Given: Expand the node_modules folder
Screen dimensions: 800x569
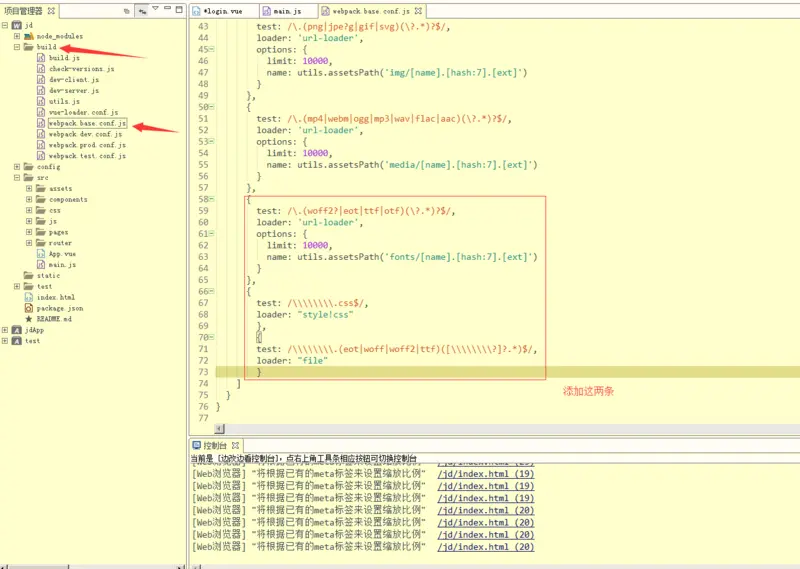Looking at the screenshot, I should [x=17, y=36].
